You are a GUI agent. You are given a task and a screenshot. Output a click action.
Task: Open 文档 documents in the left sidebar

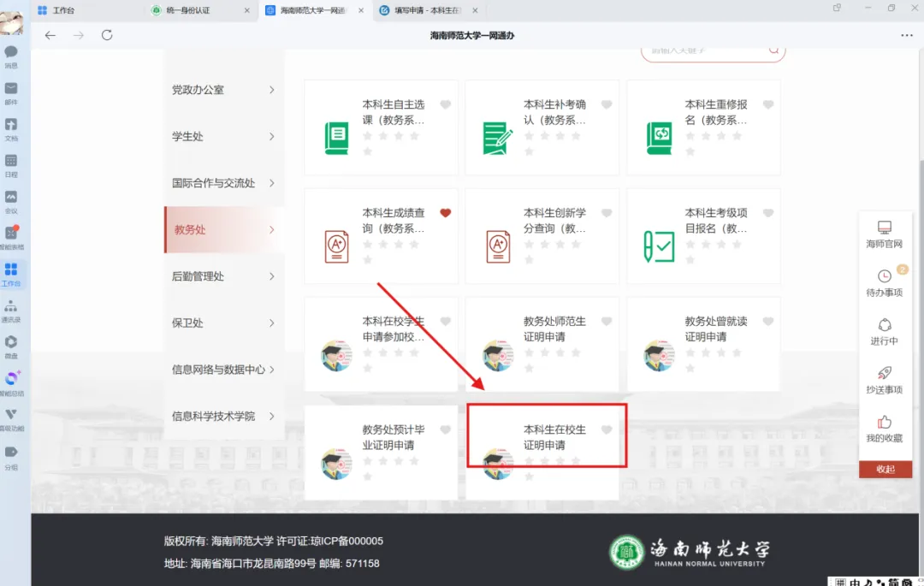[10, 129]
